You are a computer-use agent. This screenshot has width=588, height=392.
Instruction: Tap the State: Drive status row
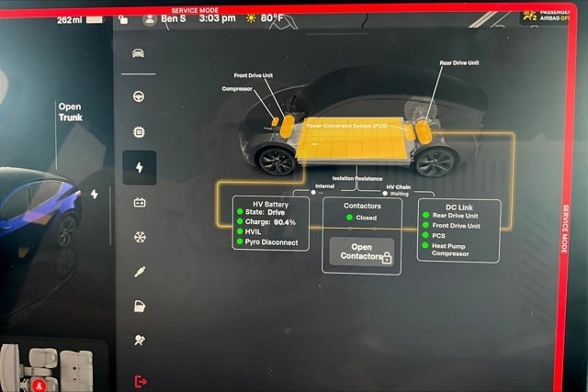click(x=261, y=212)
